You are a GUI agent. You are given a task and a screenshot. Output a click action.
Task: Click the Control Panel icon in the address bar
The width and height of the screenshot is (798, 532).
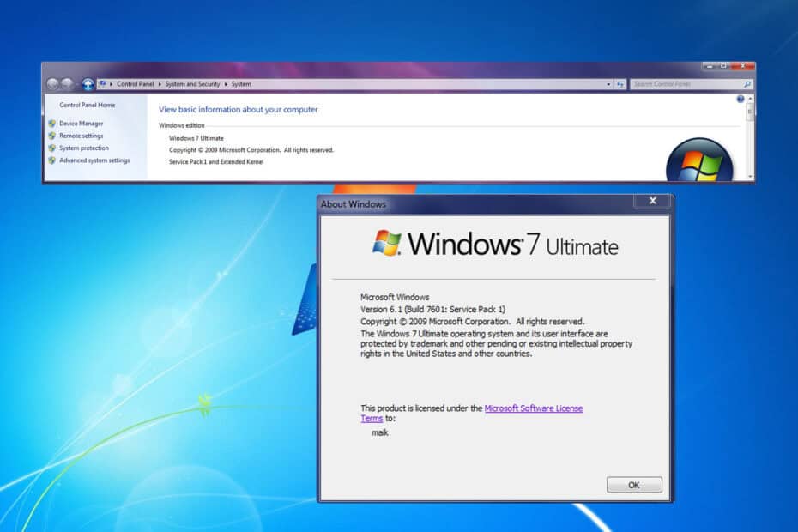pyautogui.click(x=103, y=84)
